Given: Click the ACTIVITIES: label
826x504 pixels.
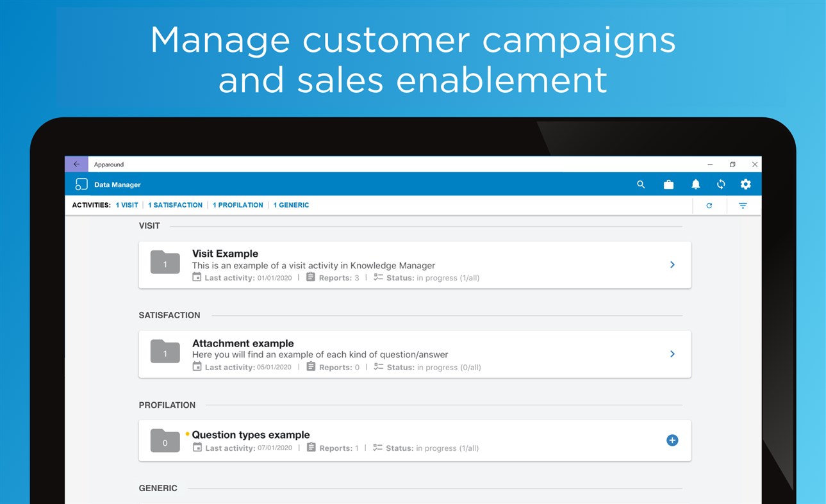Looking at the screenshot, I should click(91, 205).
